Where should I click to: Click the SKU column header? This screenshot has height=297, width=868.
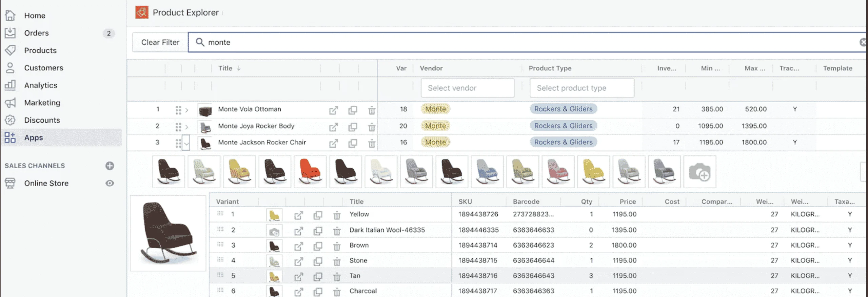point(465,201)
